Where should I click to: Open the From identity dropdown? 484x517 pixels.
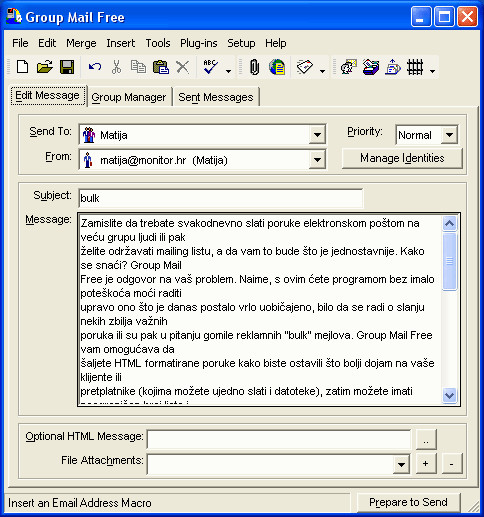point(317,160)
